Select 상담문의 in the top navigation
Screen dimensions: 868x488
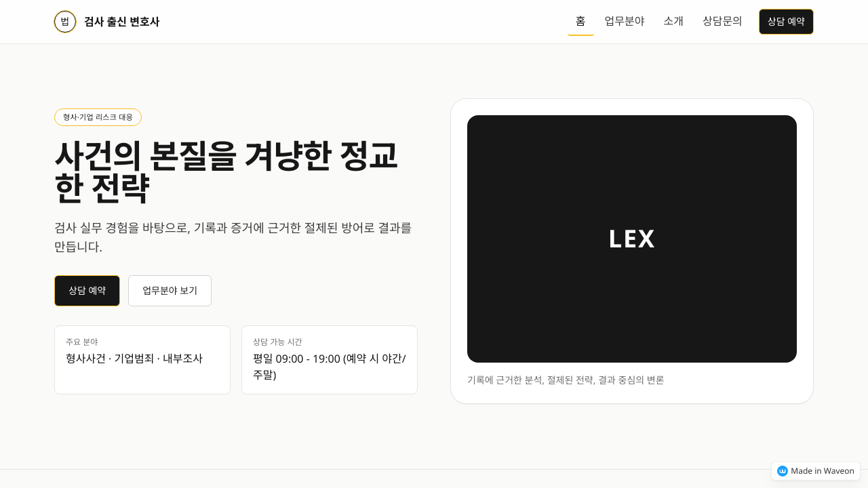pos(722,22)
